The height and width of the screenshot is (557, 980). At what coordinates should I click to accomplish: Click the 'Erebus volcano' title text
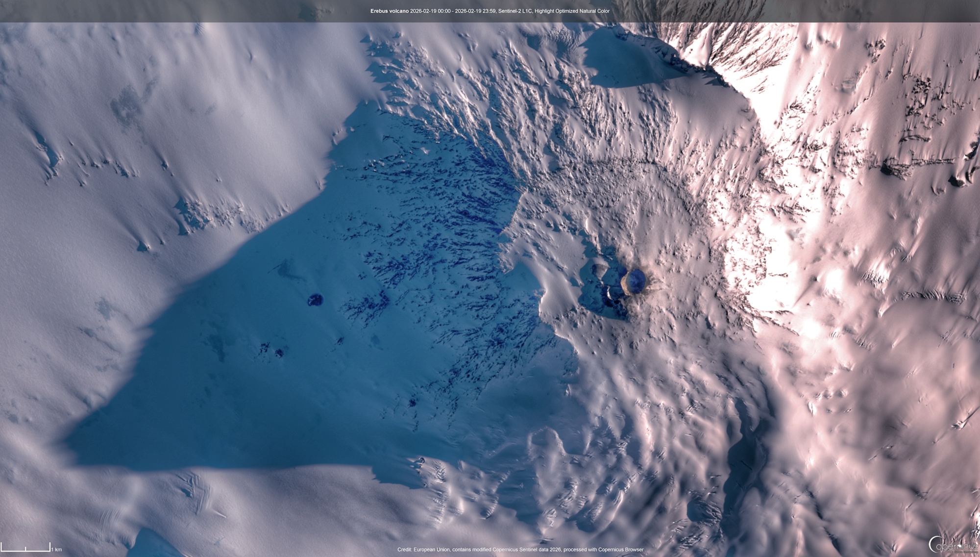point(389,11)
